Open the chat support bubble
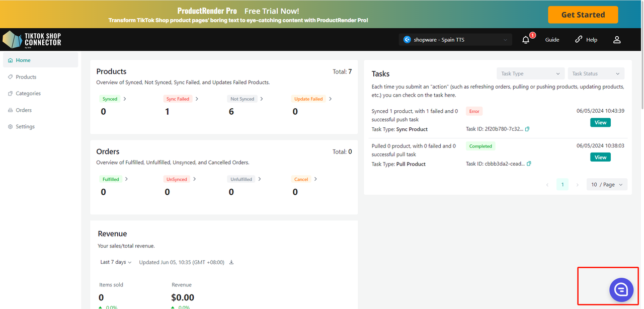The height and width of the screenshot is (309, 644). tap(620, 289)
